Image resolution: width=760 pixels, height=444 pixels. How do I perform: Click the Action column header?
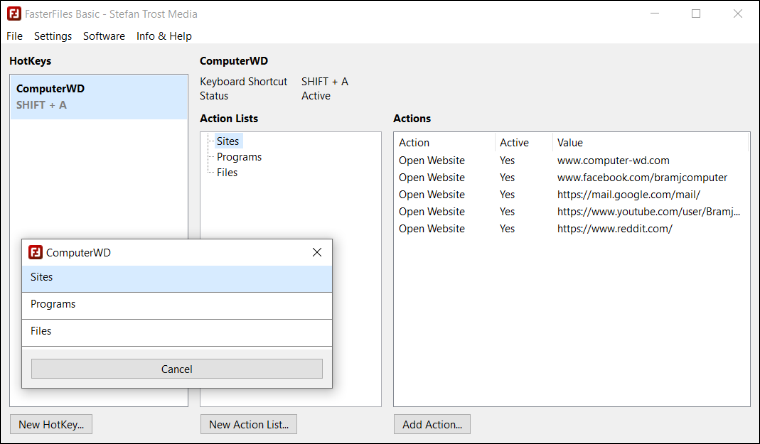point(444,143)
